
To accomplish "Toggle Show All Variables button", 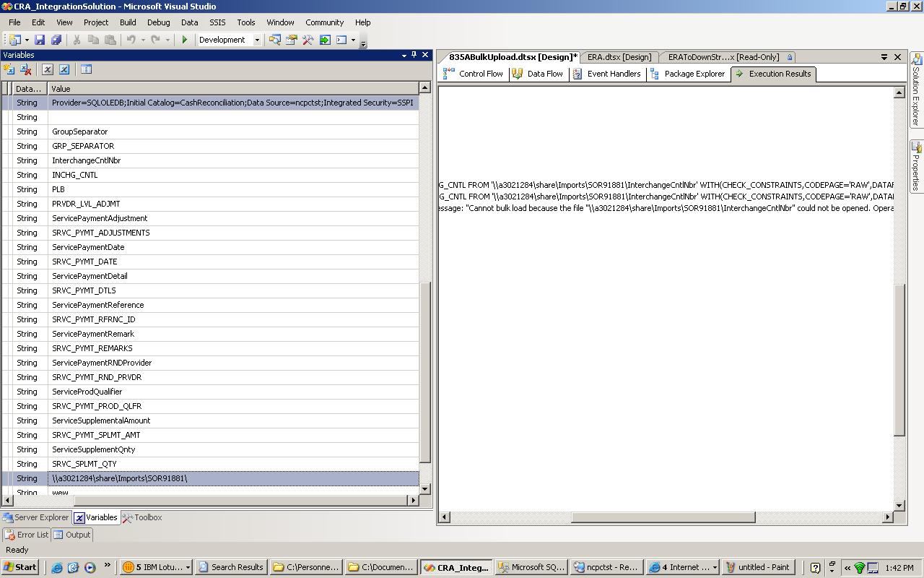I will (x=64, y=69).
